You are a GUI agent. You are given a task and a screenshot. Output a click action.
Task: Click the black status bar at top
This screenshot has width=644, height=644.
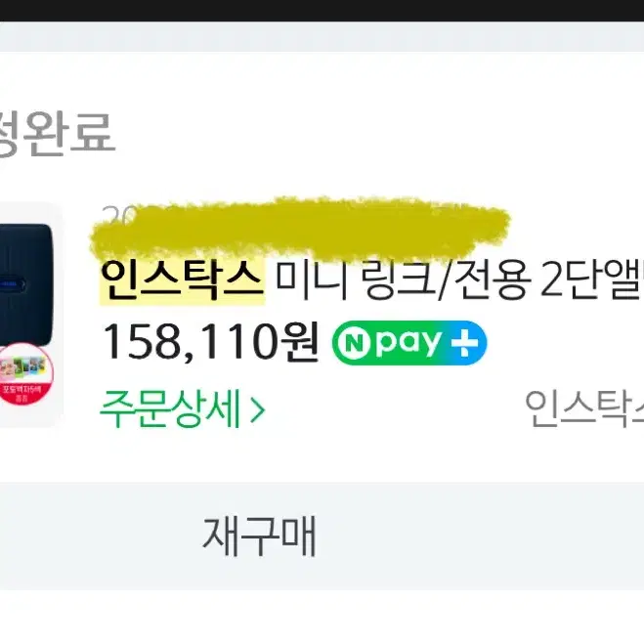322,11
